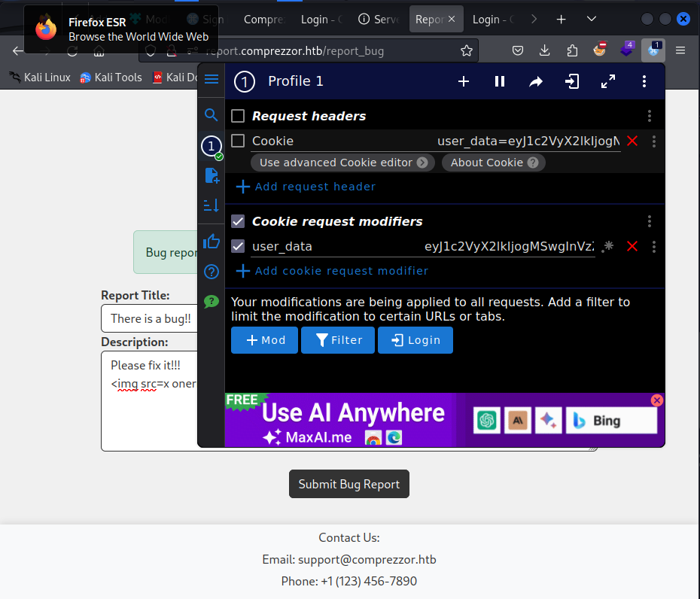The width and height of the screenshot is (700, 599).
Task: Open the ModHeader hamburger menu
Action: 212,79
